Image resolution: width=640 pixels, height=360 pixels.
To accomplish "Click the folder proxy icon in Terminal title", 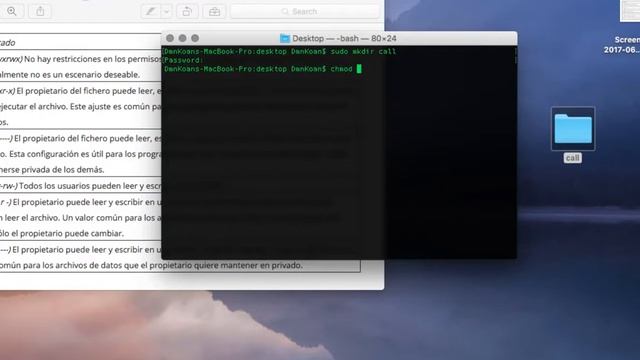I will point(285,38).
